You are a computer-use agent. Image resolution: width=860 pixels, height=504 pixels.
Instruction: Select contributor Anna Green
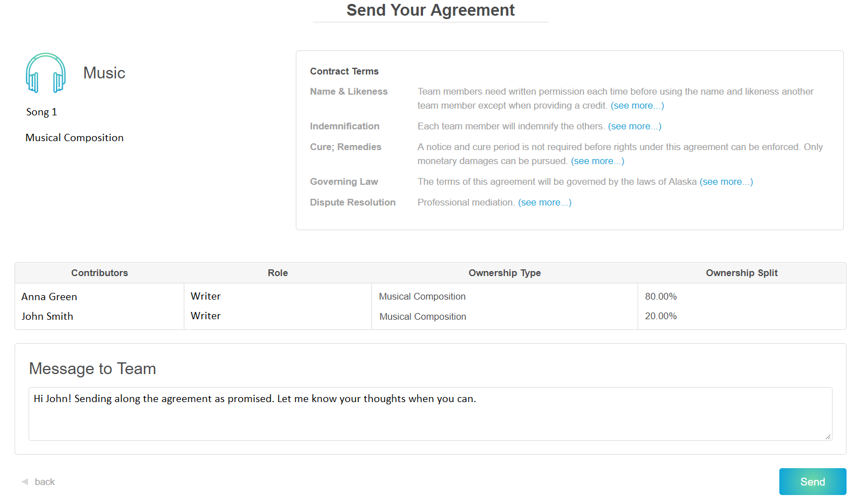(49, 297)
